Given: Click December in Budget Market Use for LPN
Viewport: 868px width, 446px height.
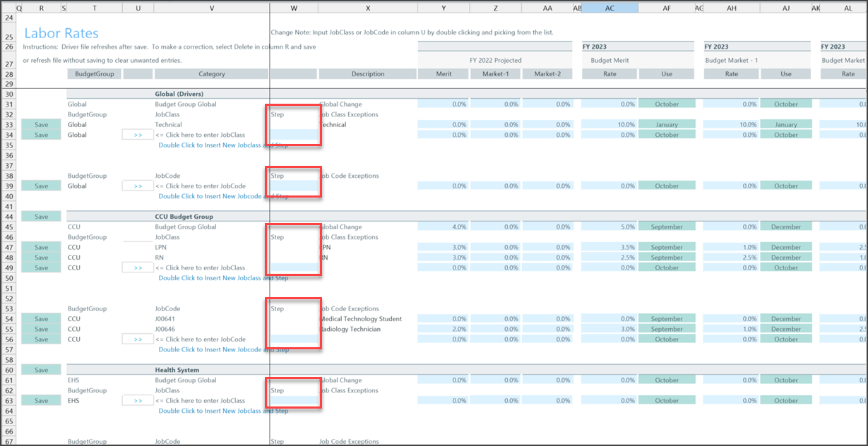Looking at the screenshot, I should pyautogui.click(x=785, y=248).
